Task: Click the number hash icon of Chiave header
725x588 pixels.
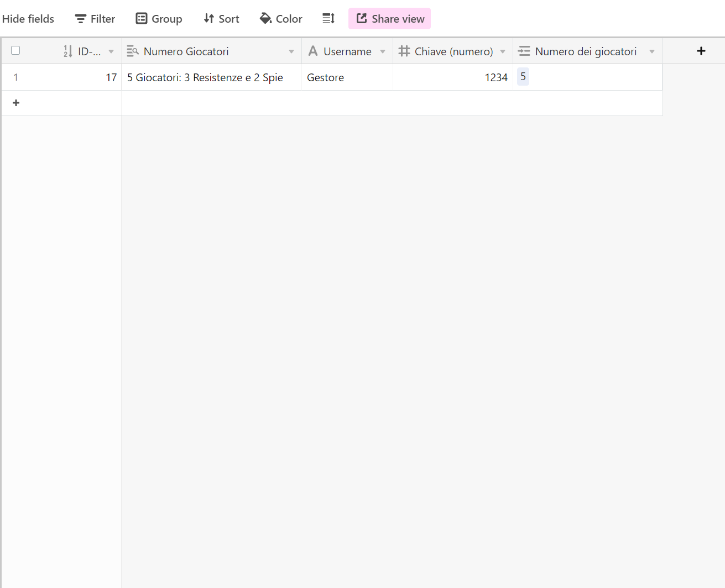Action: 404,51
